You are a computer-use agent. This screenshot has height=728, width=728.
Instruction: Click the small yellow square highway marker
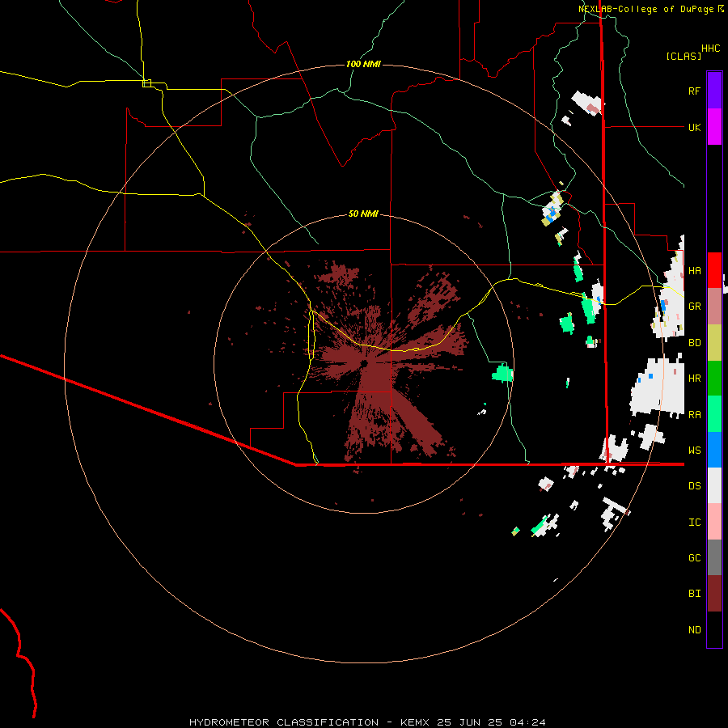click(x=146, y=83)
